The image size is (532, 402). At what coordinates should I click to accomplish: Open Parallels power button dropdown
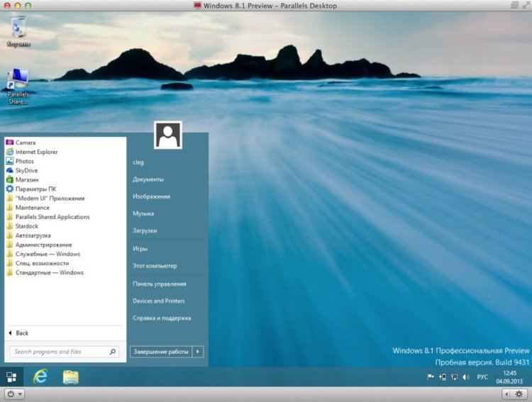tap(15, 394)
